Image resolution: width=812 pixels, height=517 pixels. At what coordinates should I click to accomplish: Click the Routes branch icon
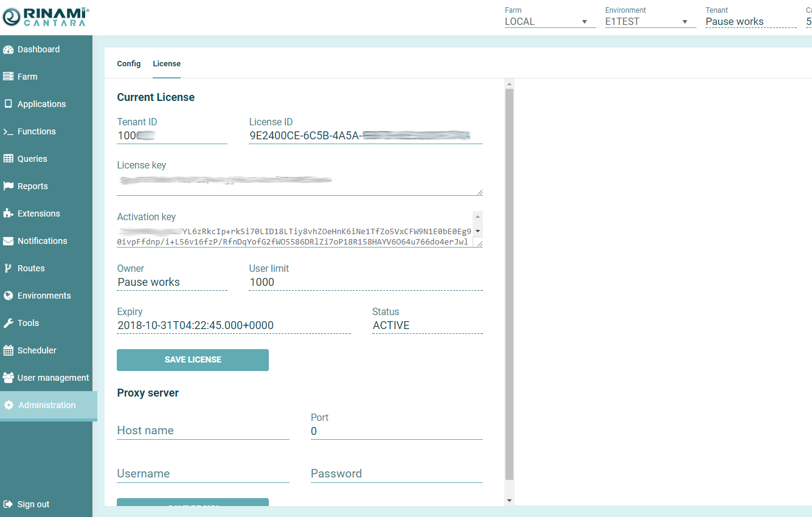[x=9, y=268]
